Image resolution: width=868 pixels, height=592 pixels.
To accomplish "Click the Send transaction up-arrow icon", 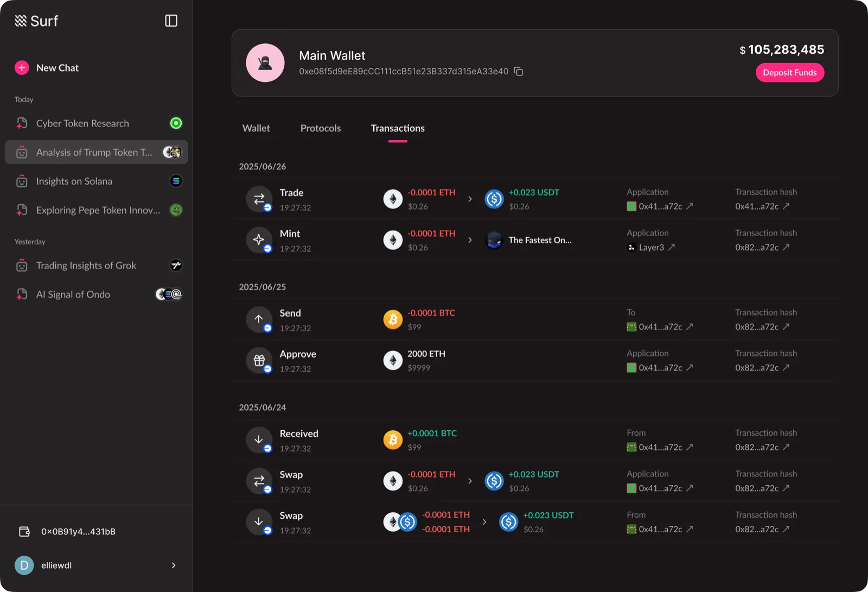I will click(259, 319).
